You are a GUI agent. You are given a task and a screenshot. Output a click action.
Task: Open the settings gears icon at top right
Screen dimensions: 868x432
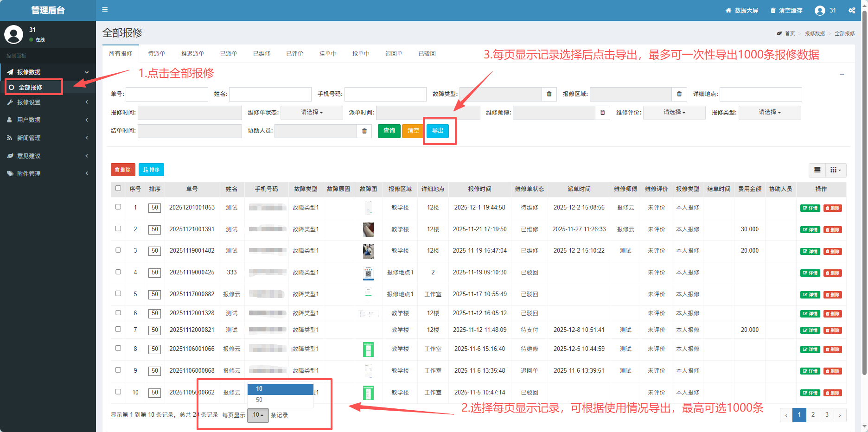[x=852, y=10]
